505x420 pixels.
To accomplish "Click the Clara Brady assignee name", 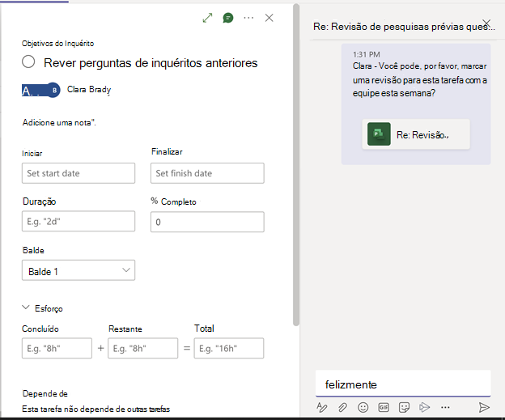I will tap(89, 90).
